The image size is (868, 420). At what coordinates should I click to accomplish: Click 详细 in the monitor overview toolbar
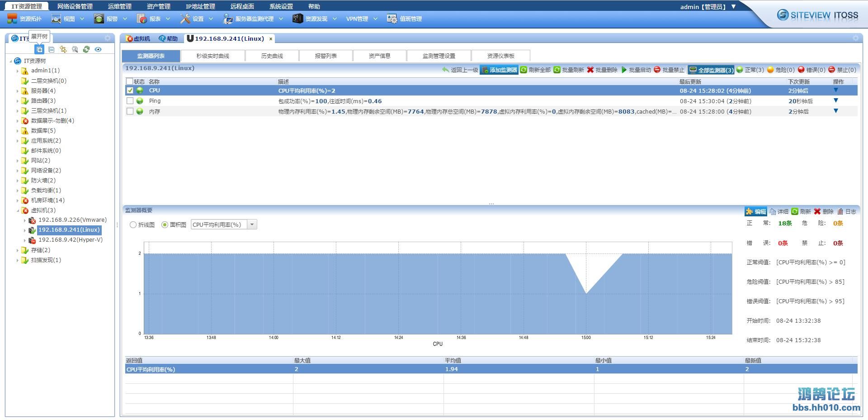click(x=779, y=211)
